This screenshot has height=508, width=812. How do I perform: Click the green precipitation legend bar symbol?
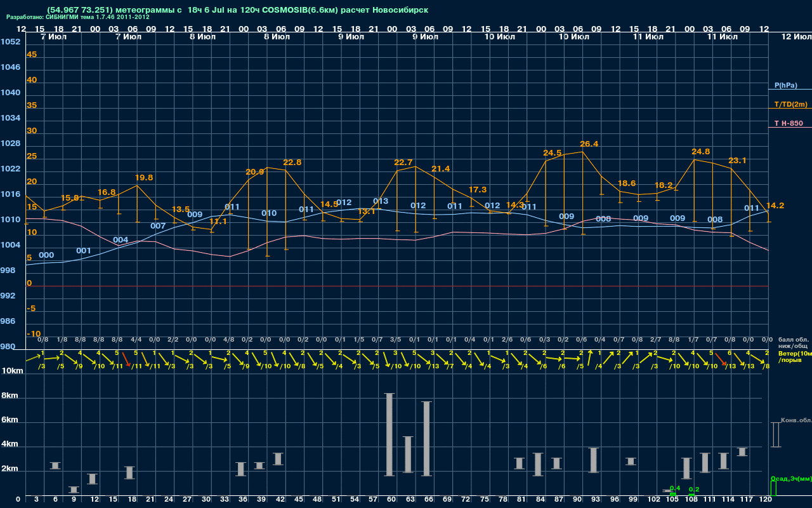tap(773, 488)
